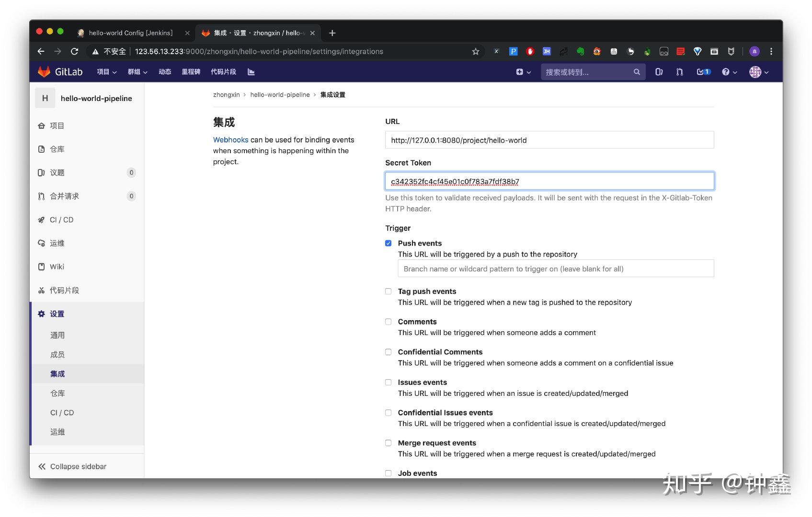Screen dimensions: 812x517
Task: Open the new browser tab plus button
Action: pos(332,33)
